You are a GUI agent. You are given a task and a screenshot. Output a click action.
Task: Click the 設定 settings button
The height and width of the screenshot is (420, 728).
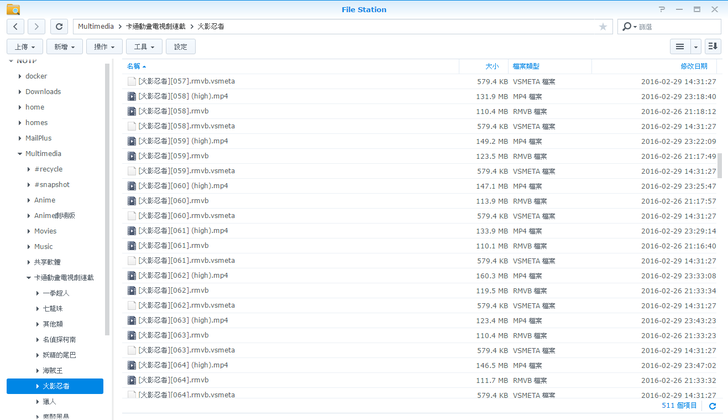180,47
